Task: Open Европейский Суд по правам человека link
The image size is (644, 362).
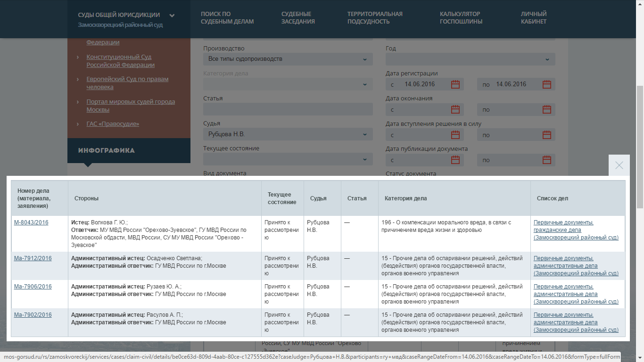Action: [127, 83]
